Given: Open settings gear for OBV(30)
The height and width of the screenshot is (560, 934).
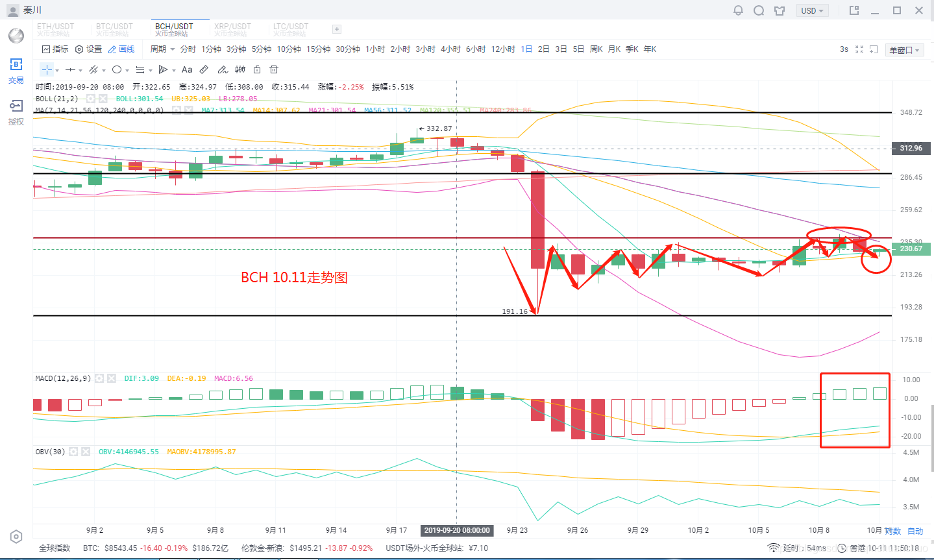Looking at the screenshot, I should [73, 452].
